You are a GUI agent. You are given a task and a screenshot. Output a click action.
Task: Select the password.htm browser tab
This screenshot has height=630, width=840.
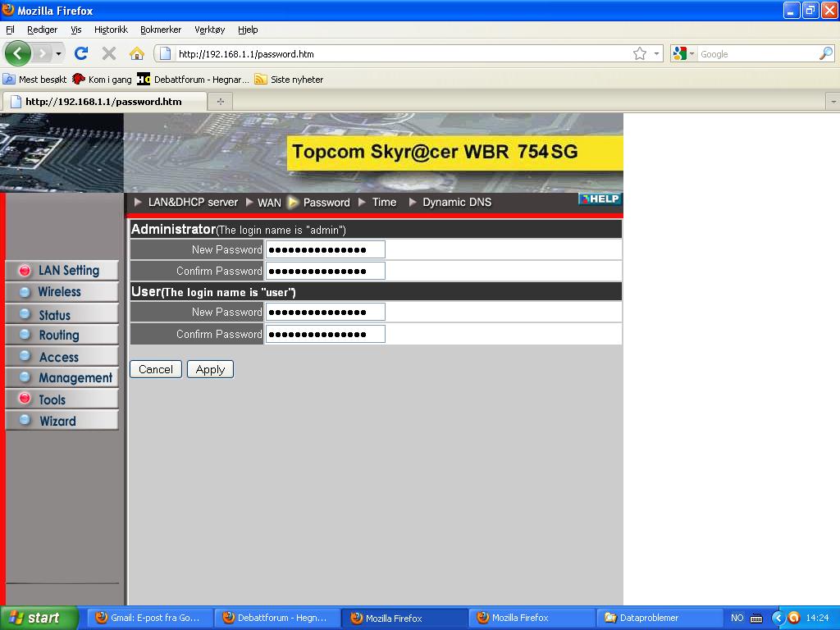tap(104, 101)
